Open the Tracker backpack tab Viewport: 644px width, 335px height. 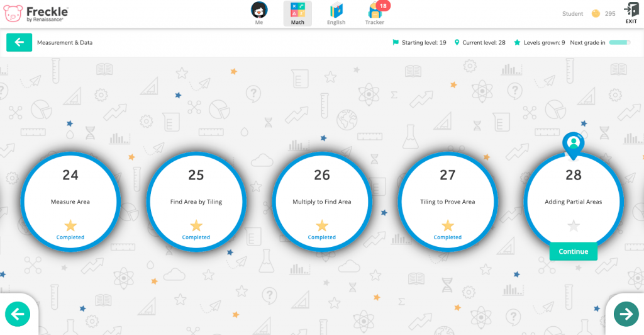375,14
